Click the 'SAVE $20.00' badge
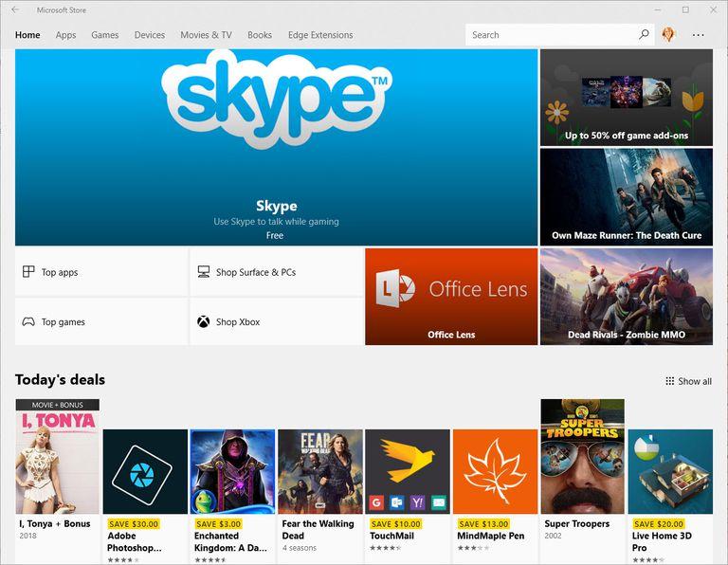 pyautogui.click(x=659, y=523)
